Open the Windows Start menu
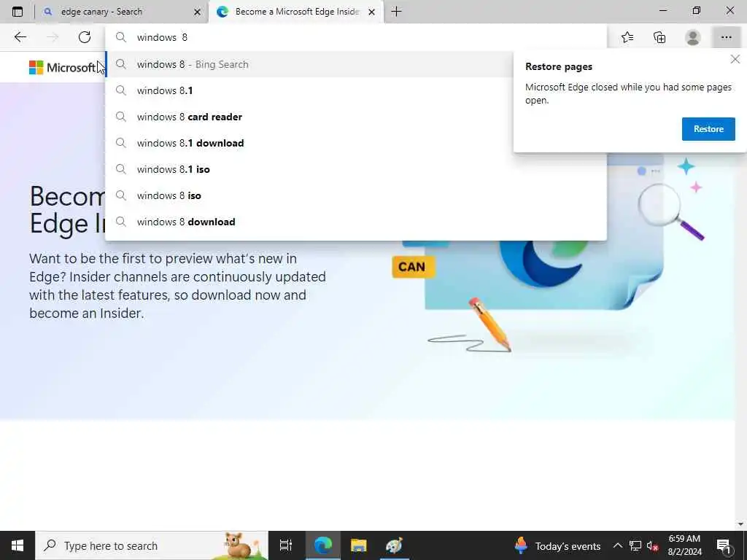The width and height of the screenshot is (747, 560). pyautogui.click(x=18, y=545)
